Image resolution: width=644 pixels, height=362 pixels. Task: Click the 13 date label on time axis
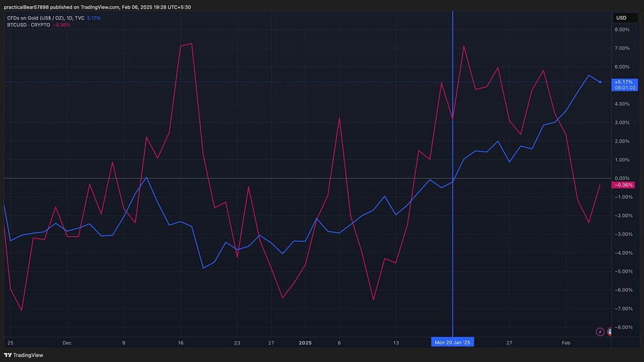click(x=396, y=343)
